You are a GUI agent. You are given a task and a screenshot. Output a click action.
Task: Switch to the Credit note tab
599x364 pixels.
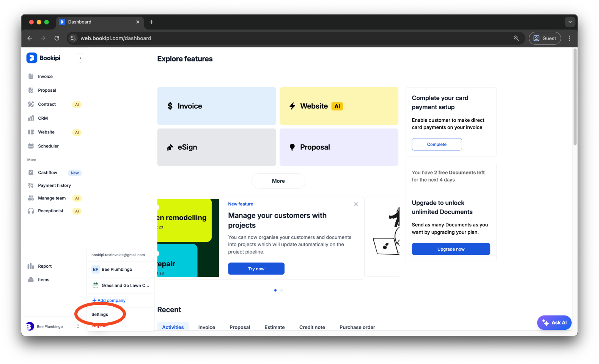click(x=312, y=327)
